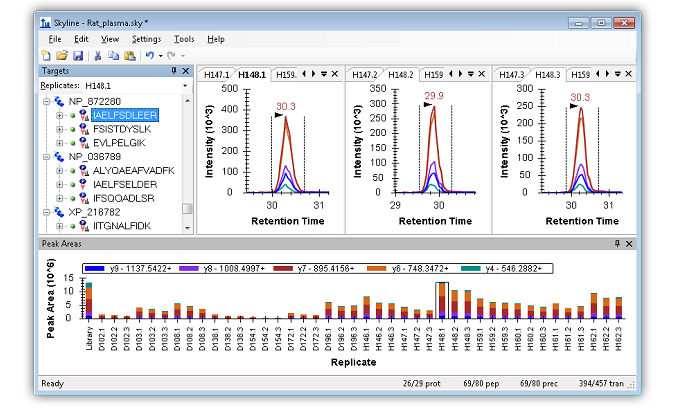Click the Open file folder icon
685x410 pixels.
62,56
